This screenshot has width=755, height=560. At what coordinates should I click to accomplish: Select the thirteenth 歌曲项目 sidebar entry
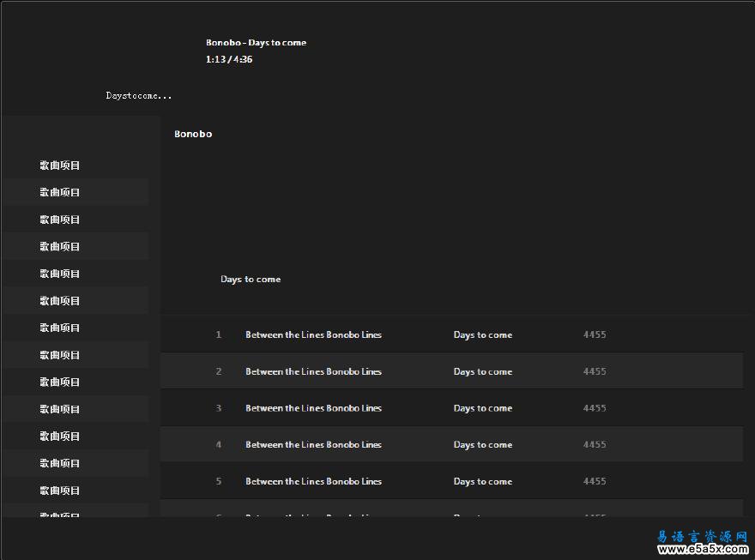[x=60, y=491]
